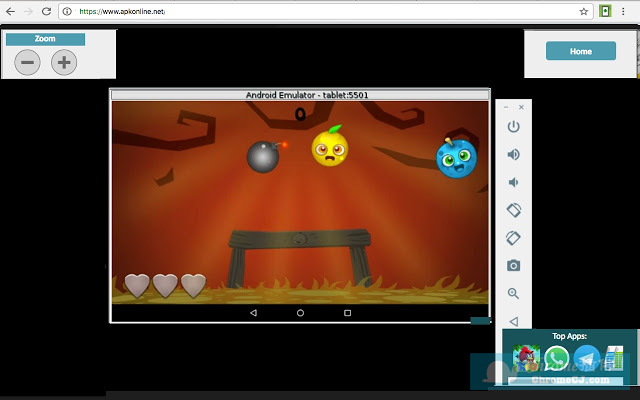
Task: Click the browser forward arrow
Action: [28, 11]
